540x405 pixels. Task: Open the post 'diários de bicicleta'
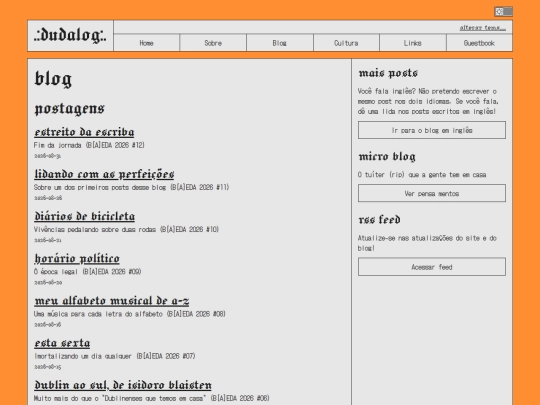[x=85, y=216]
